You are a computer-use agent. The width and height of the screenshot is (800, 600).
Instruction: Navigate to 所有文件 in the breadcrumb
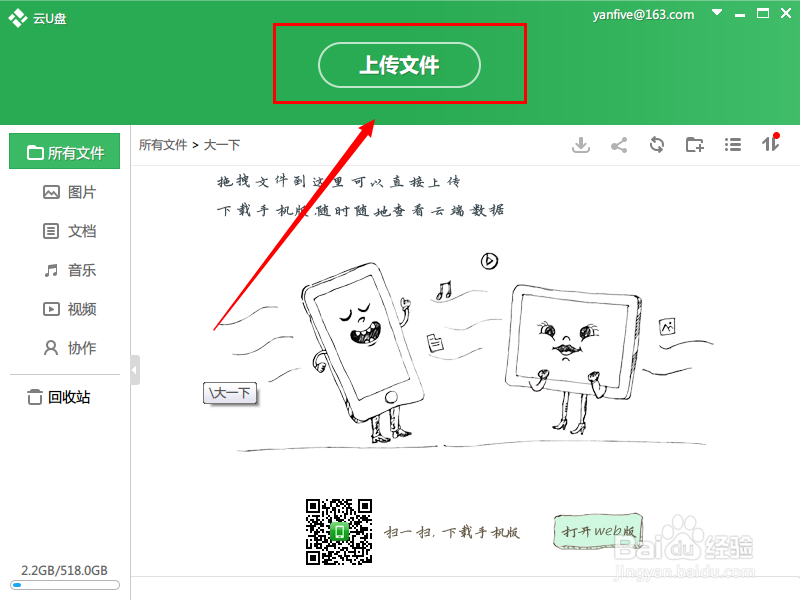pos(163,144)
